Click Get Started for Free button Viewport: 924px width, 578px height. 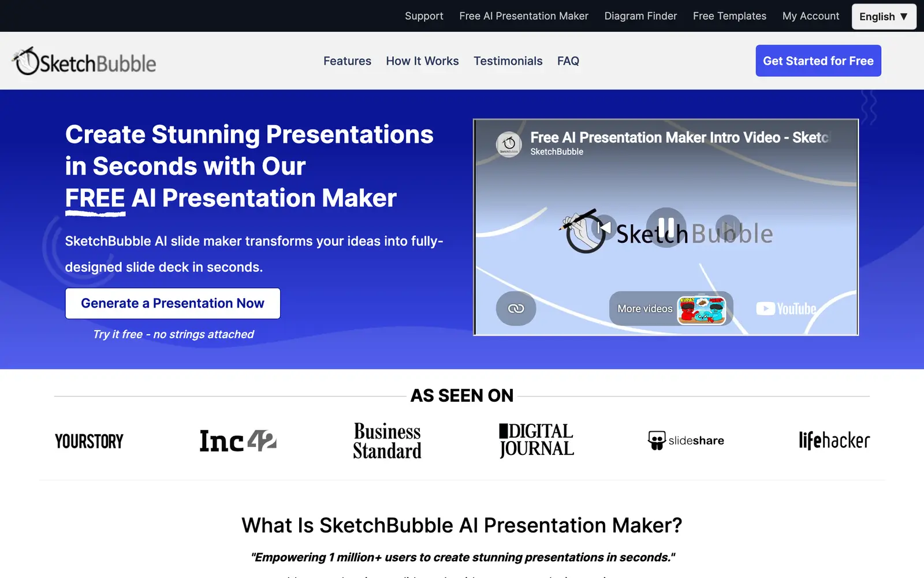click(818, 61)
